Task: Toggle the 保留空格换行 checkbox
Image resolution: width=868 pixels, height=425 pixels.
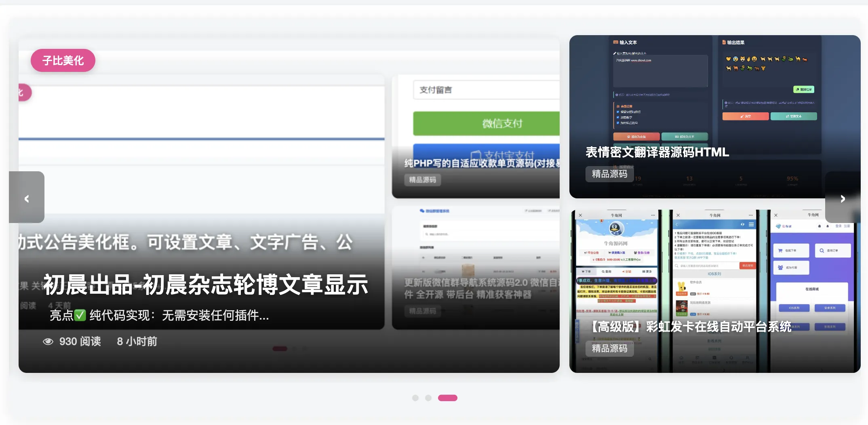Action: click(617, 112)
